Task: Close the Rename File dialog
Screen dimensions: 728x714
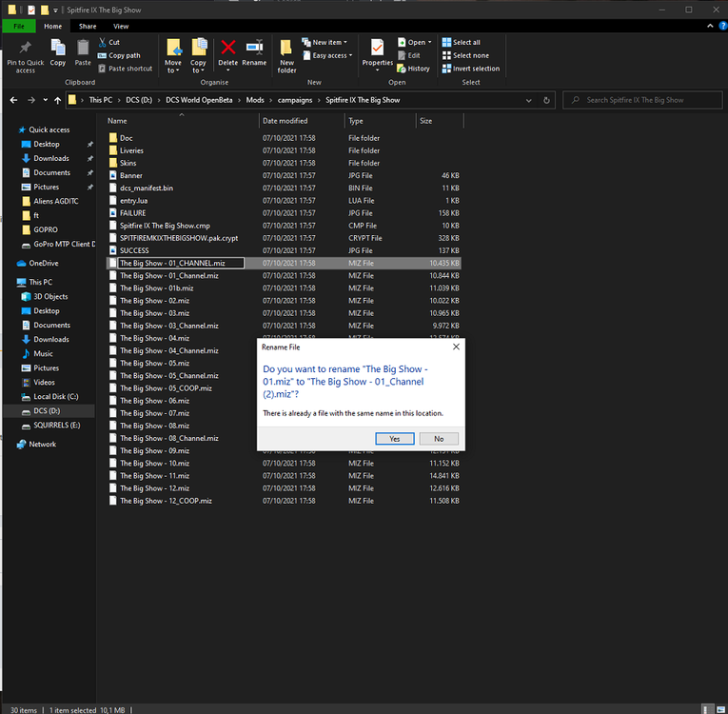Action: click(456, 347)
